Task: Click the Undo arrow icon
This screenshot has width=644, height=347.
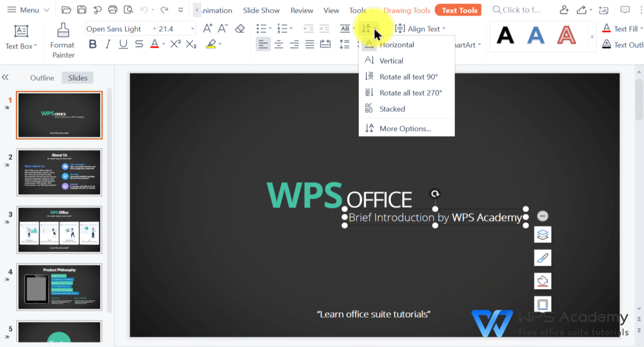Action: pos(144,10)
